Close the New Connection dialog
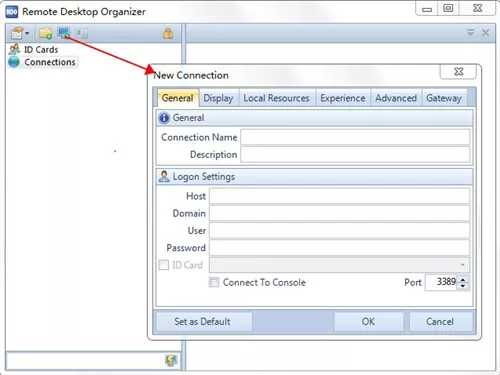 [x=459, y=72]
